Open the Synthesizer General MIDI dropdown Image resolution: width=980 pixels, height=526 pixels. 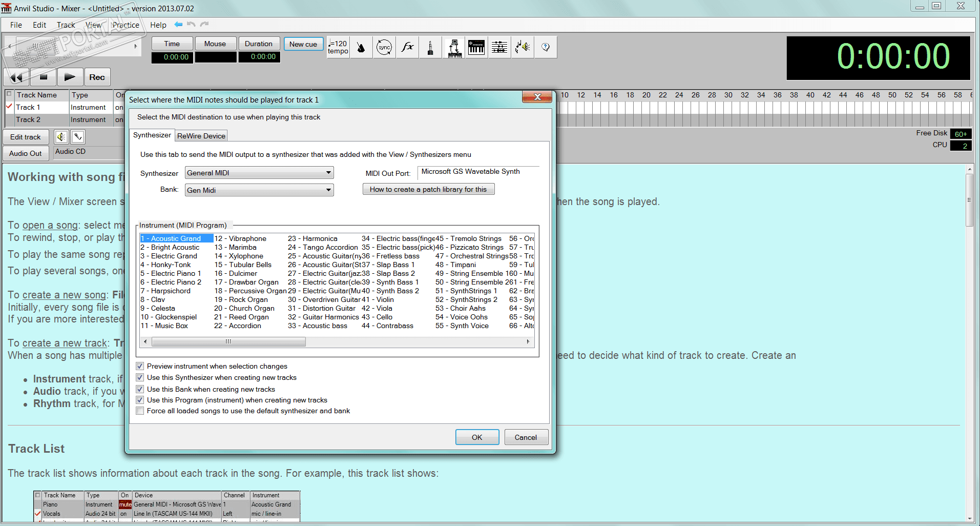(259, 173)
